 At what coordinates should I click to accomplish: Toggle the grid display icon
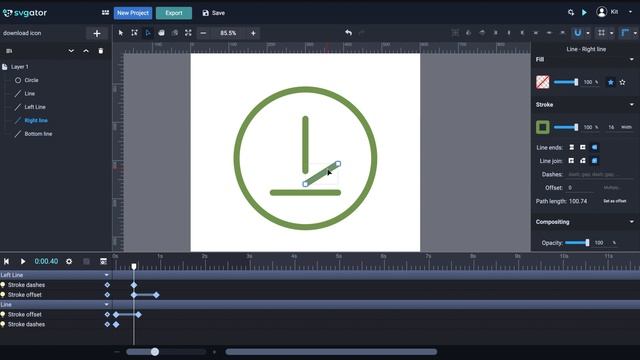pos(601,33)
